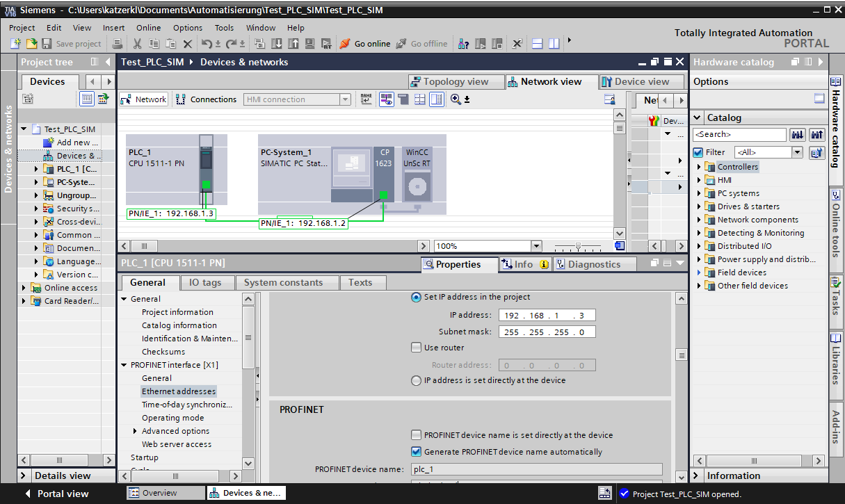Screen dimensions: 845x504
Task: Click the catalog Search field
Action: 739,134
